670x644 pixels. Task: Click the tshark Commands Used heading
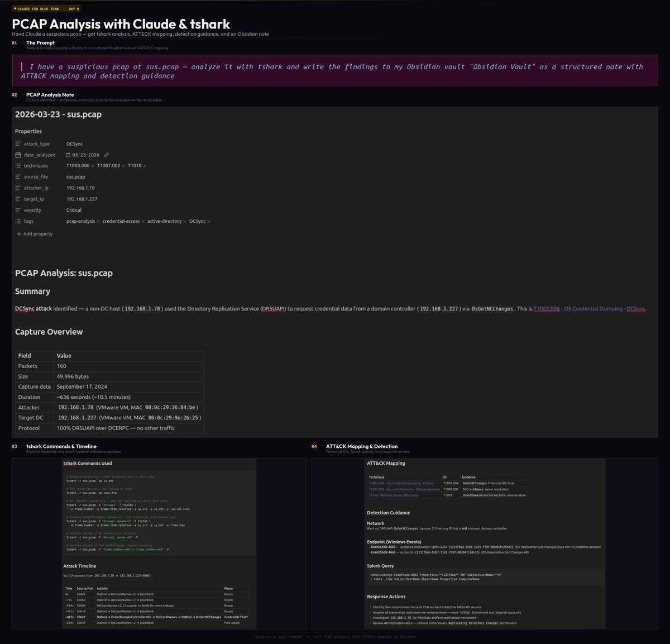87,464
